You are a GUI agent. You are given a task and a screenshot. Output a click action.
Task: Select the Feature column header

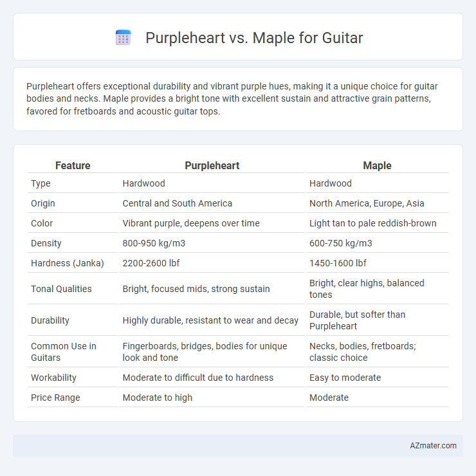tap(73, 165)
